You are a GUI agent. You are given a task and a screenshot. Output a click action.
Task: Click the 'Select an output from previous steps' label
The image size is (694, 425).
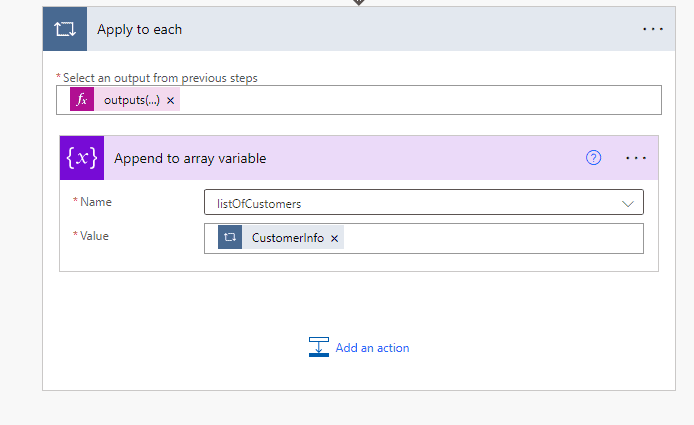click(160, 78)
